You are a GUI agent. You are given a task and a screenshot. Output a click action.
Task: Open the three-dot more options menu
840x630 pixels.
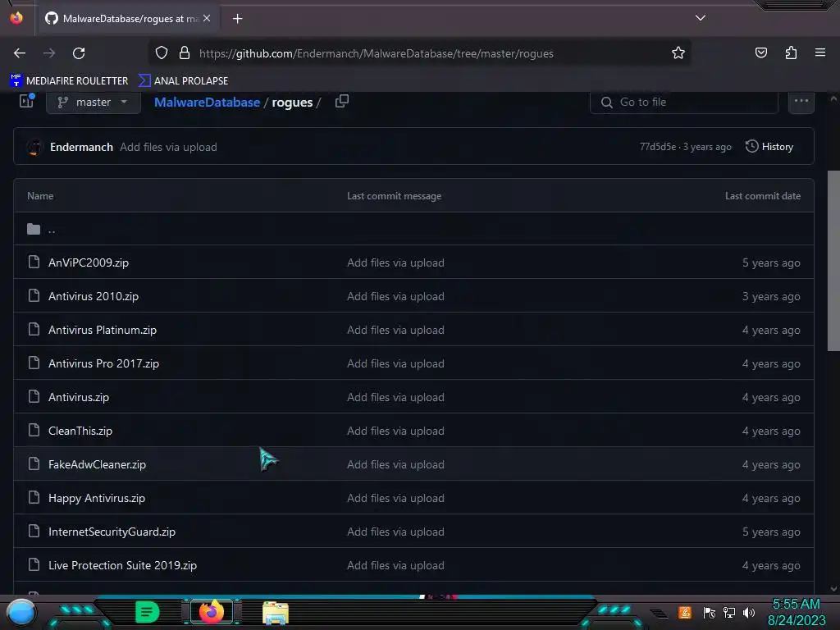click(x=801, y=101)
